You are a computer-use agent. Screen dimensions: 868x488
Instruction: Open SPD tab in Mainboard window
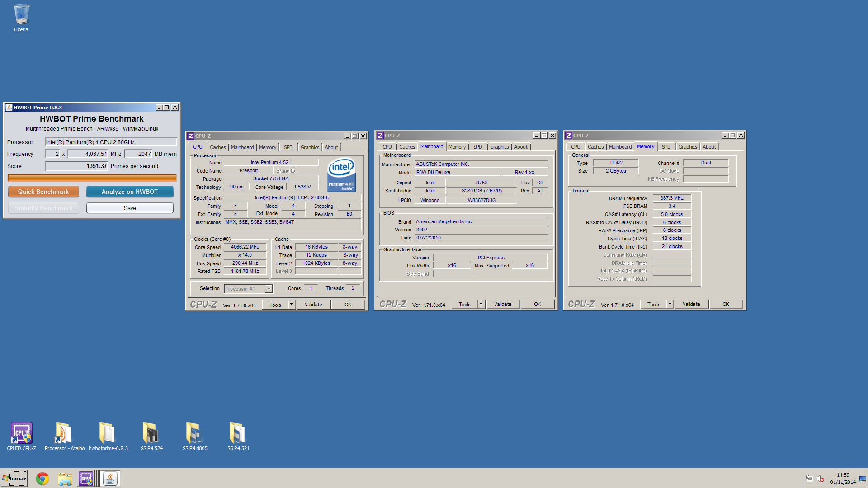click(478, 147)
